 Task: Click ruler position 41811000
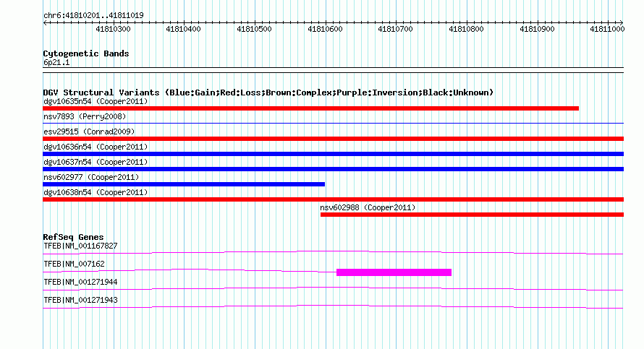(607, 29)
